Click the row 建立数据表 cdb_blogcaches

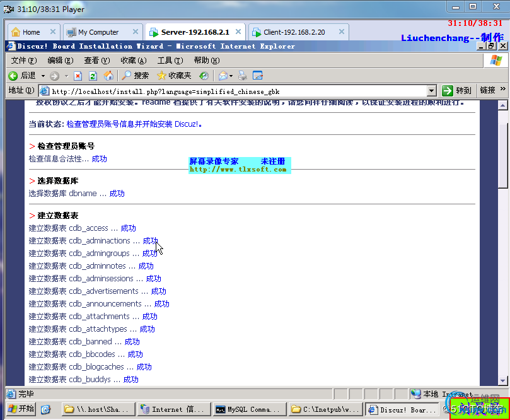(90, 367)
